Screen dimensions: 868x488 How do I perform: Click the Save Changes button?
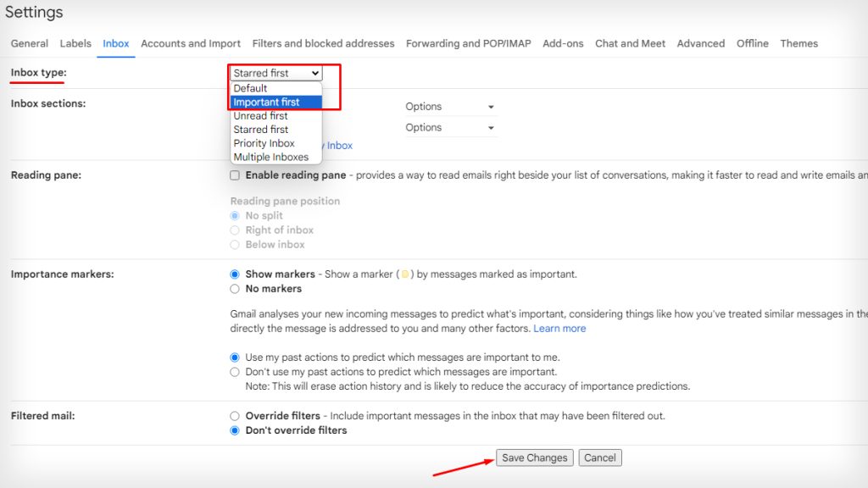pos(534,457)
